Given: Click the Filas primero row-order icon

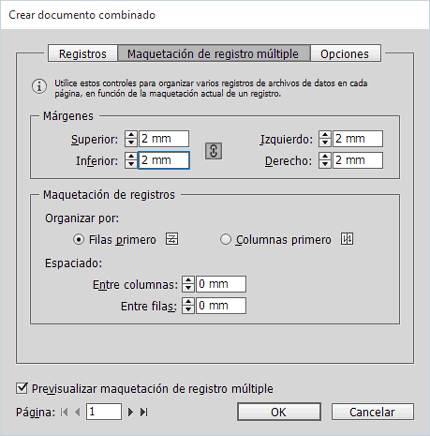Looking at the screenshot, I should (x=172, y=239).
